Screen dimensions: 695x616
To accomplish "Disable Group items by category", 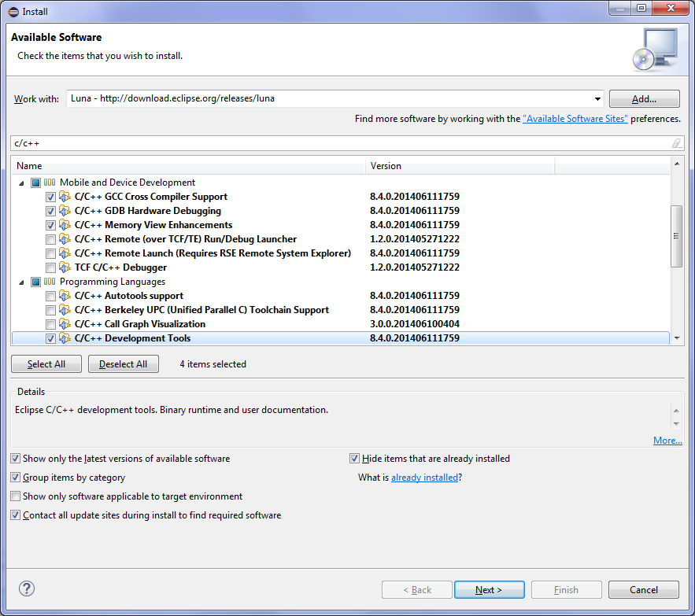I will click(16, 478).
